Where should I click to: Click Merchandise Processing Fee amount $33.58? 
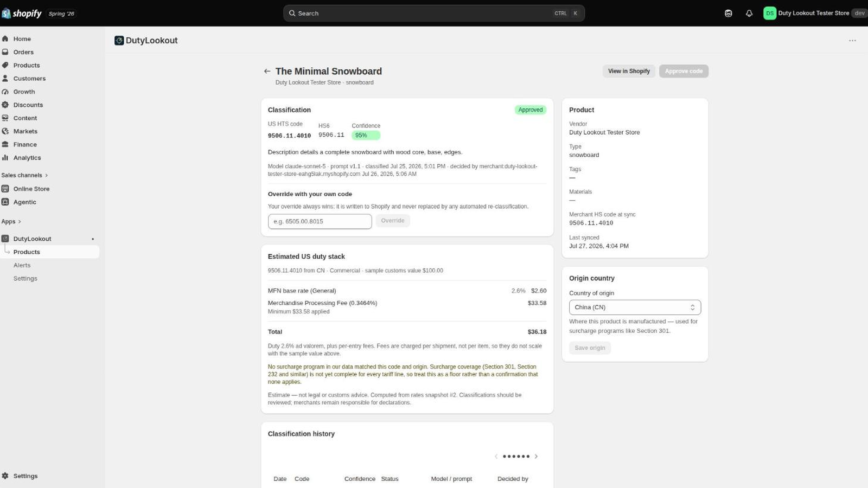pos(537,303)
